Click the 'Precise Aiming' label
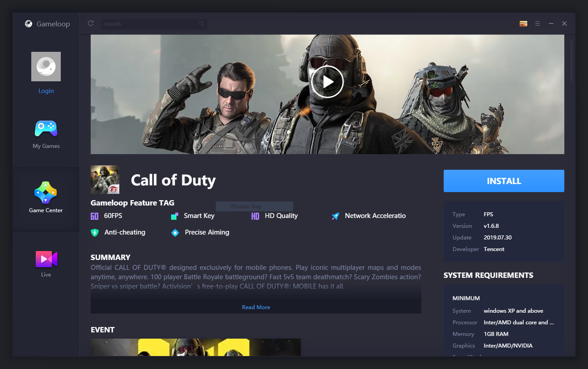The width and height of the screenshot is (588, 369). (x=207, y=232)
